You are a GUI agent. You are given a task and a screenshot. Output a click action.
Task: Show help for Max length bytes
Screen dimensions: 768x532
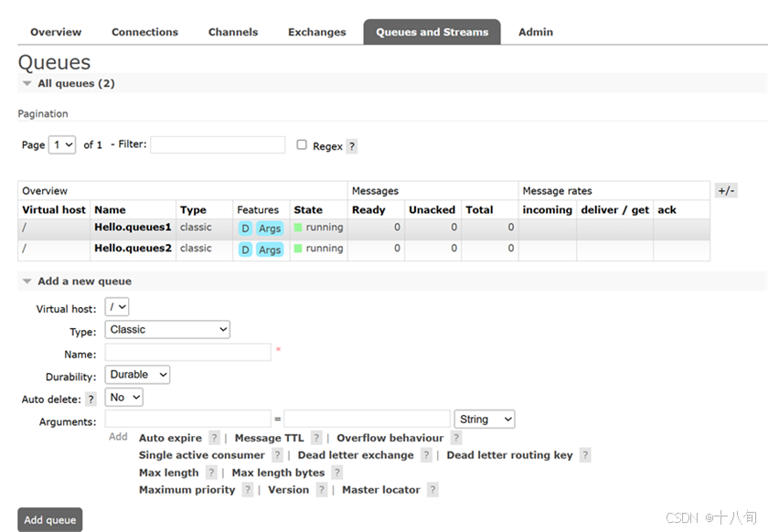pyautogui.click(x=337, y=473)
